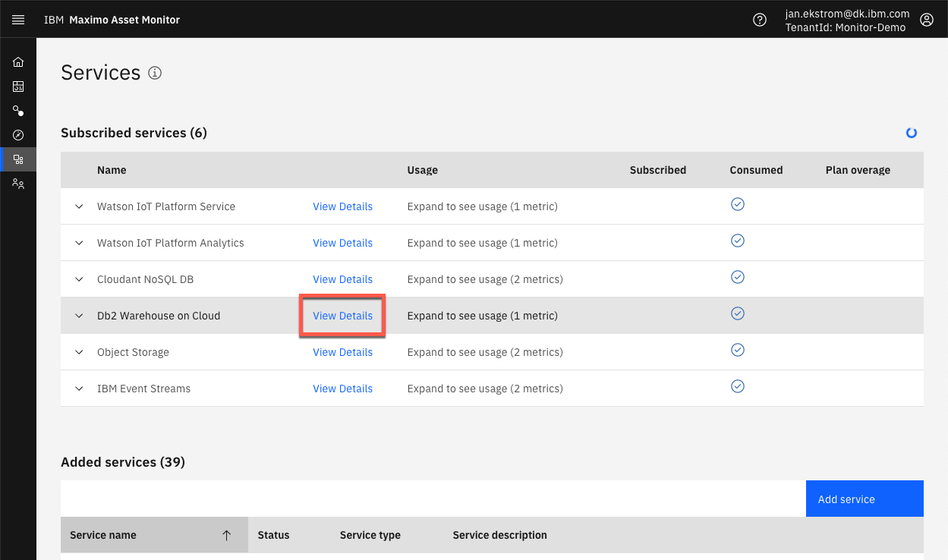948x560 pixels.
Task: Click 'Db2 Warehouse on Cloud' service name
Action: coord(159,316)
